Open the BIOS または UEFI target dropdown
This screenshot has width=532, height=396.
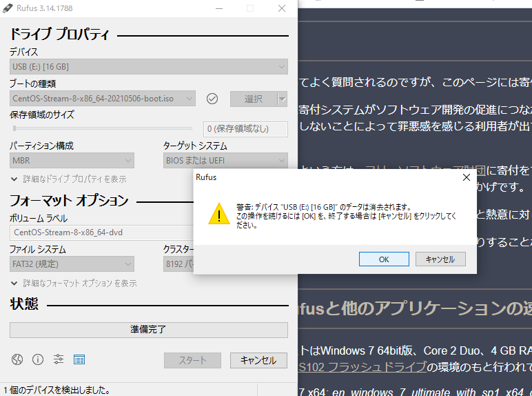click(x=225, y=160)
